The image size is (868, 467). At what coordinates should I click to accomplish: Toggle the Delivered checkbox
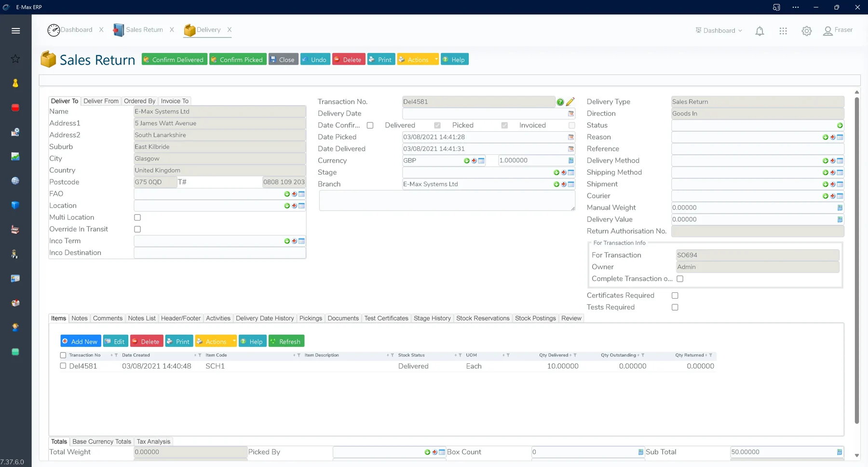pyautogui.click(x=437, y=125)
